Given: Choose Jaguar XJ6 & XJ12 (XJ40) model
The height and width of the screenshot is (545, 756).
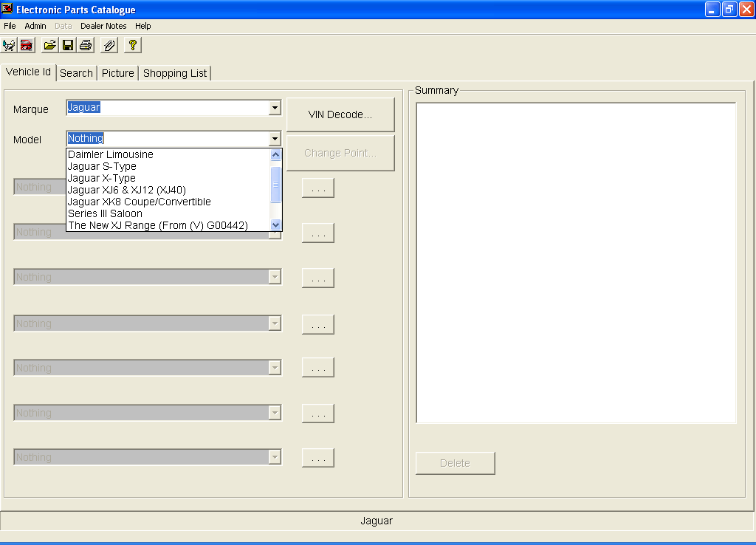Looking at the screenshot, I should [168, 190].
